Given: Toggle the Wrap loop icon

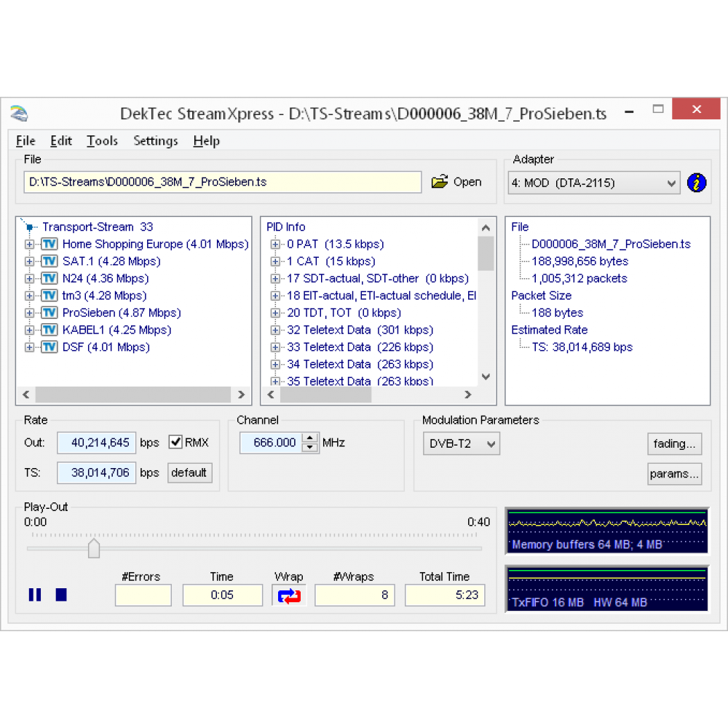Looking at the screenshot, I should pyautogui.click(x=289, y=595).
